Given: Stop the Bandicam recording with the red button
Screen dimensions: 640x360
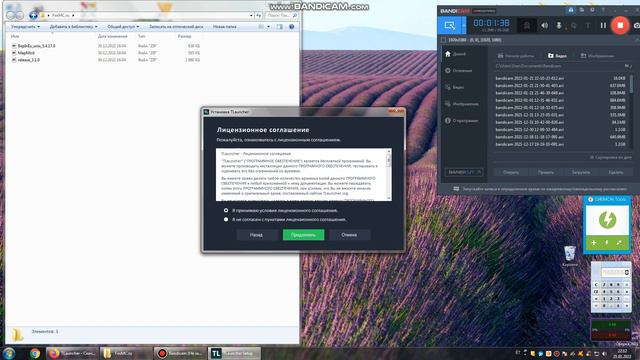Looking at the screenshot, I should 620,25.
